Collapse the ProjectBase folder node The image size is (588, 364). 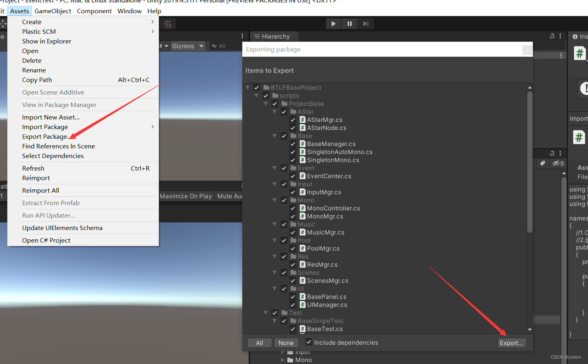point(266,103)
